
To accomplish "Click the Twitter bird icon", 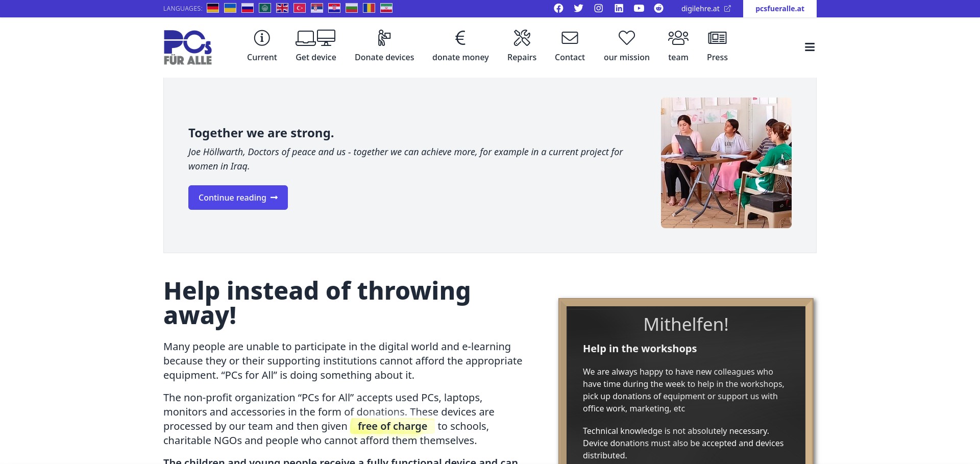I will (578, 8).
